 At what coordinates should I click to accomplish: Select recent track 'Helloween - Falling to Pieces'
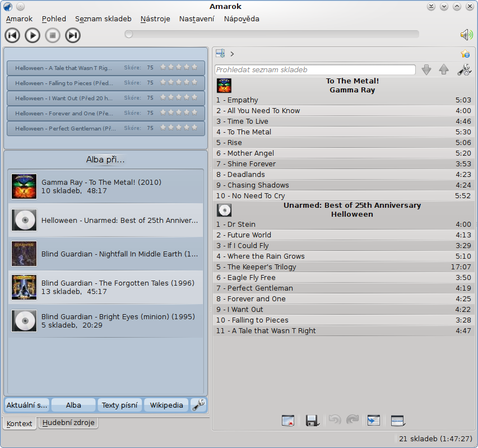[106, 83]
